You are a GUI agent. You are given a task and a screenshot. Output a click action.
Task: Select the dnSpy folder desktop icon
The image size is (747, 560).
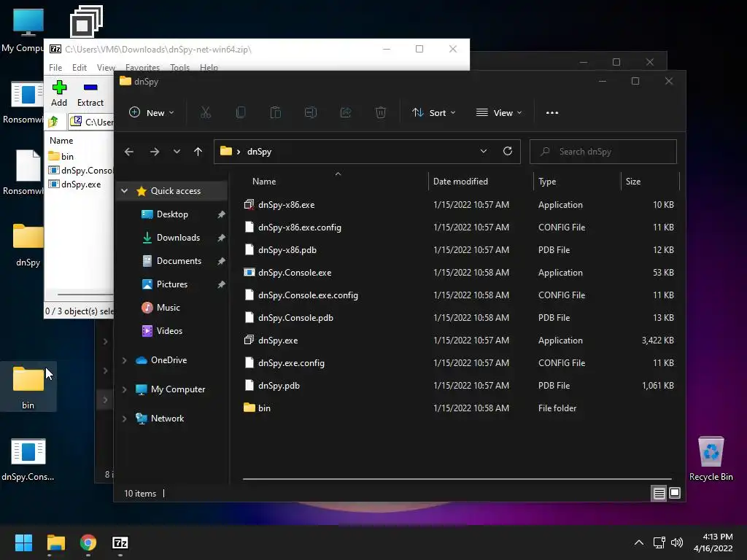(x=28, y=245)
